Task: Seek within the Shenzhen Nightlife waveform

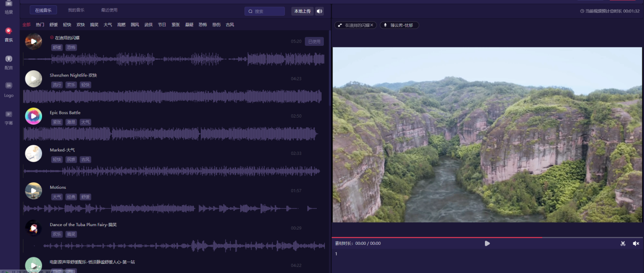Action: tap(172, 97)
